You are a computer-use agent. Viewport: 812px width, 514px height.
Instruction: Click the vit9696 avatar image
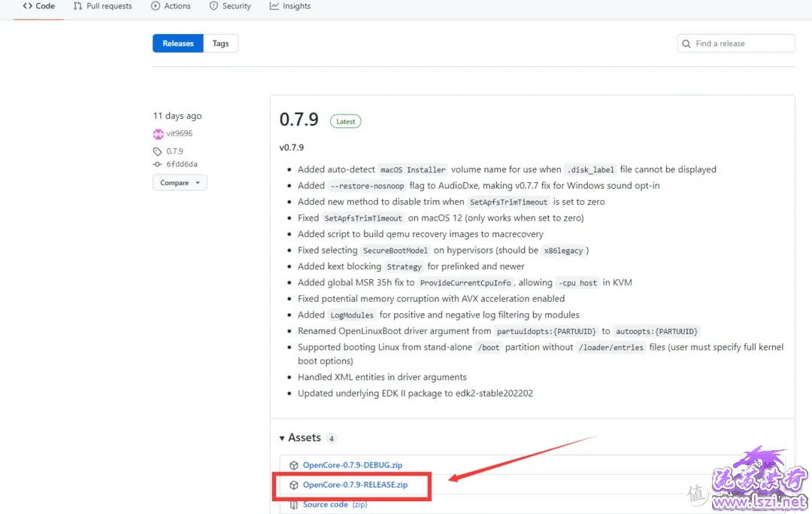(x=159, y=134)
